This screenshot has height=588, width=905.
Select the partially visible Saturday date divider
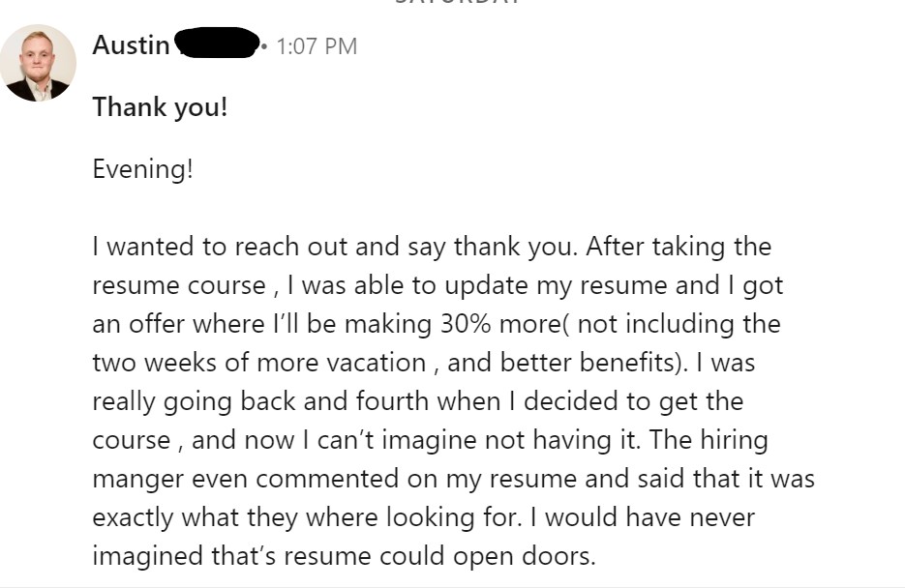(x=457, y=2)
